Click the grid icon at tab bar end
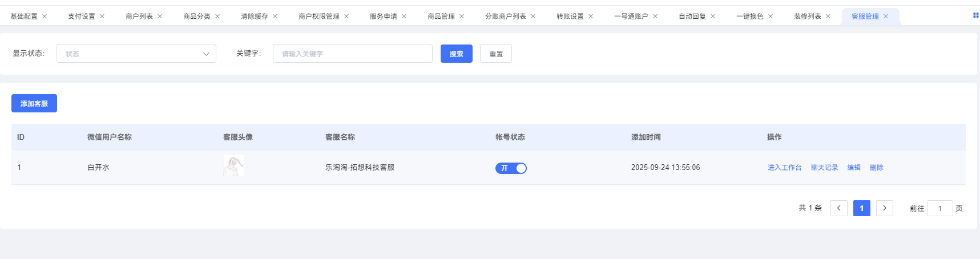The width and height of the screenshot is (980, 259). (x=975, y=15)
